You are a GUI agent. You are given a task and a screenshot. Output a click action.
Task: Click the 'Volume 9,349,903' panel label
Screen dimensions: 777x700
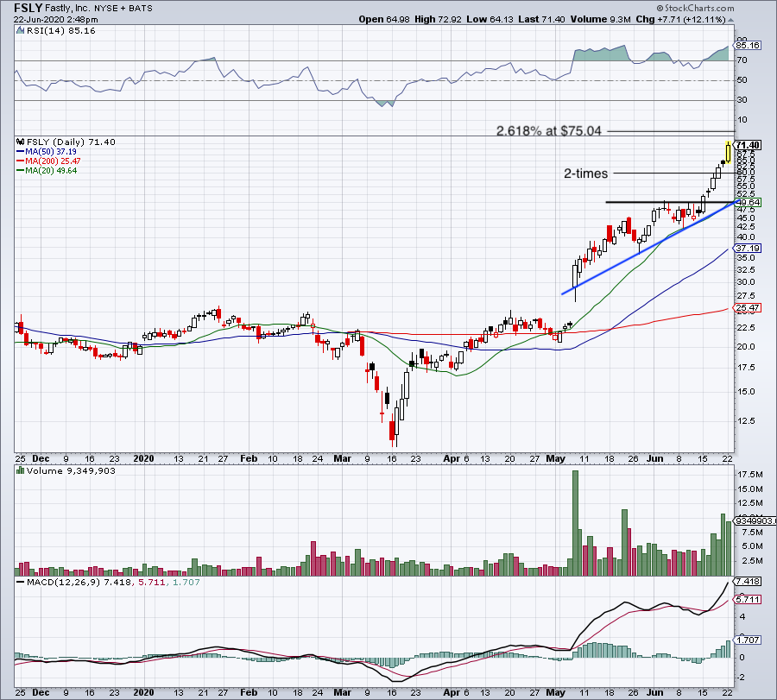71,470
